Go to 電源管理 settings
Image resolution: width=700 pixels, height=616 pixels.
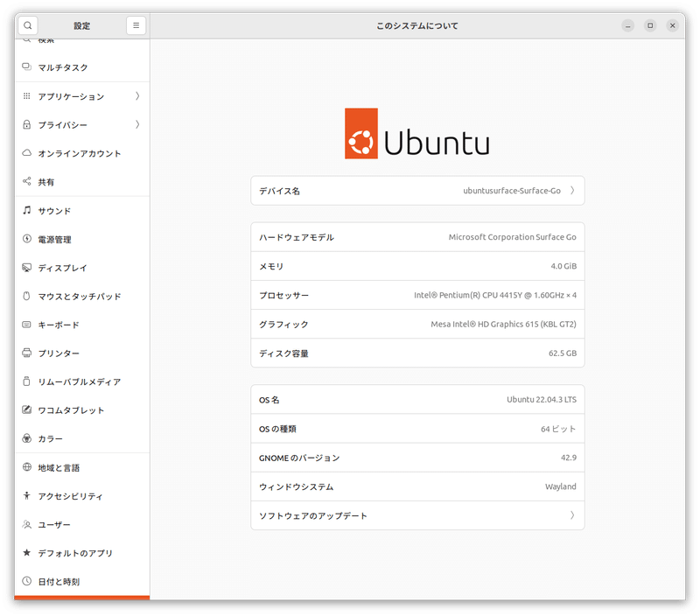pyautogui.click(x=82, y=239)
